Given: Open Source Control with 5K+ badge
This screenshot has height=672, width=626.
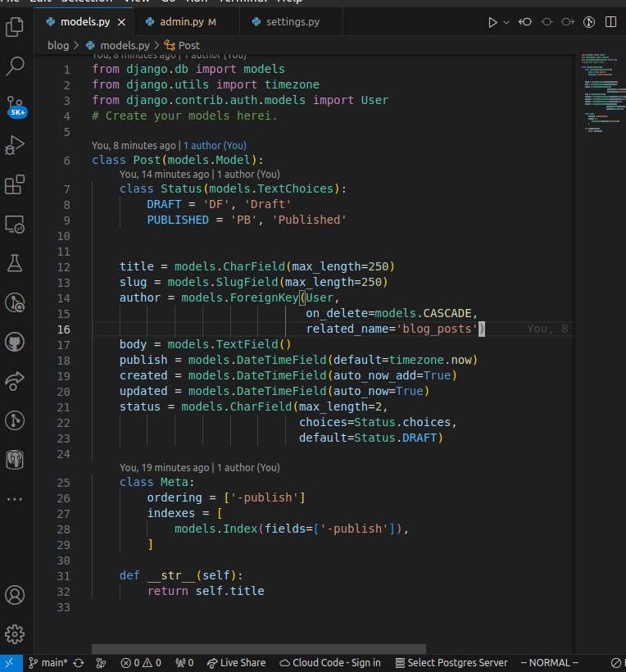Looking at the screenshot, I should point(16,107).
